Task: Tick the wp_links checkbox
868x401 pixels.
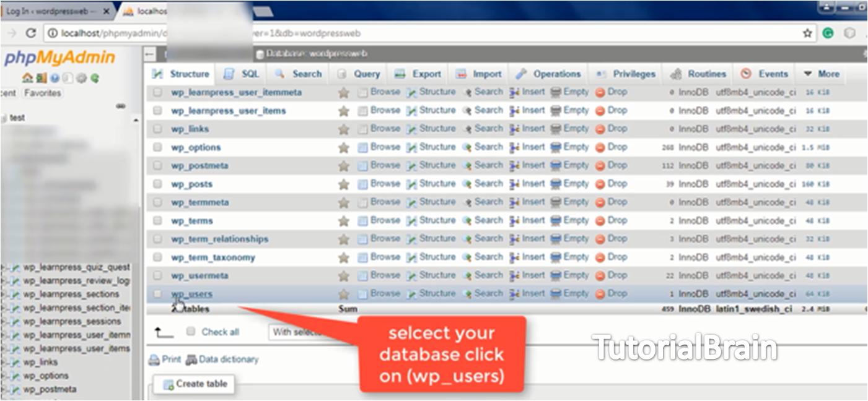Action: [158, 129]
